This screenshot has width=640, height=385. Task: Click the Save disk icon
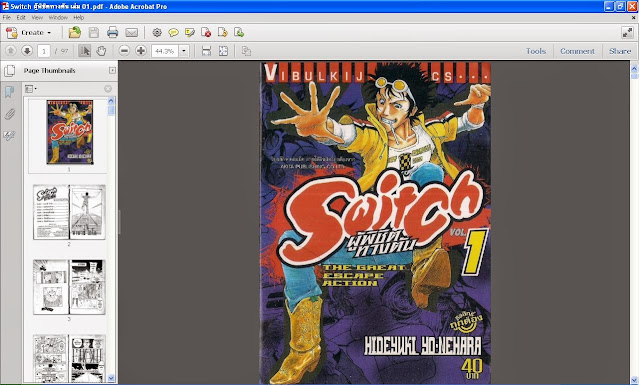[94, 32]
